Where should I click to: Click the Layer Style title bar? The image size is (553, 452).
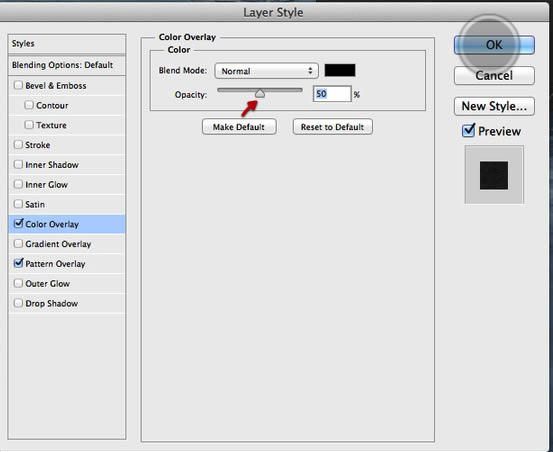click(273, 12)
